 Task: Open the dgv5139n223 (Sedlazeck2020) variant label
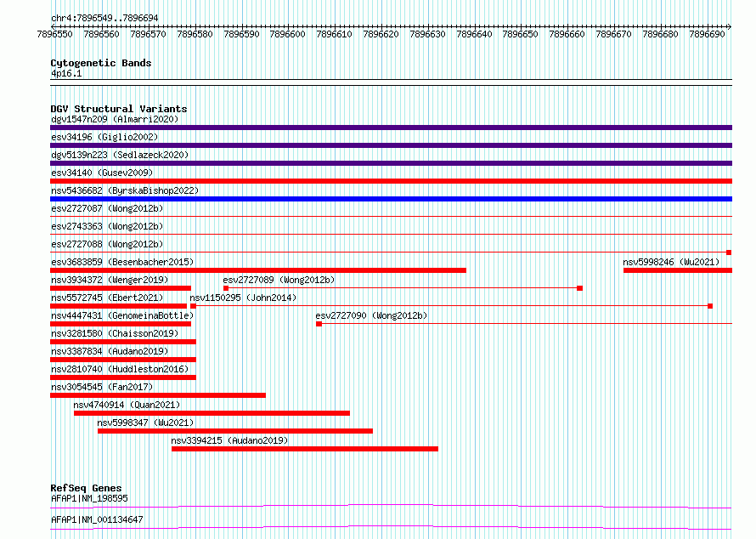[x=120, y=155]
